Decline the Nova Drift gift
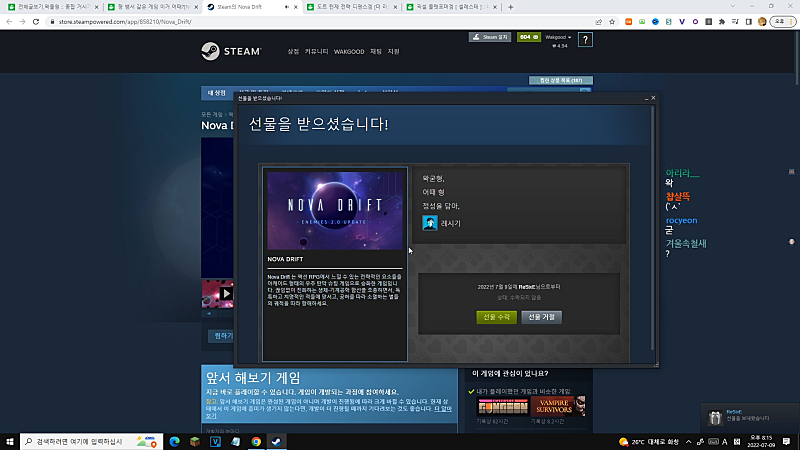 coord(541,317)
